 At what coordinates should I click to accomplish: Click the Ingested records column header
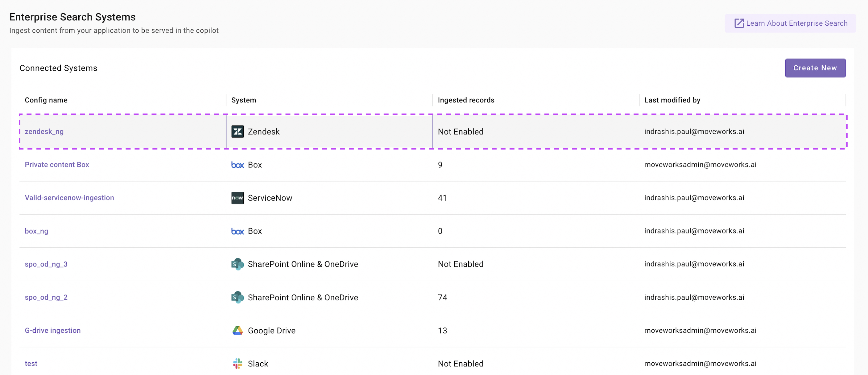pyautogui.click(x=466, y=100)
